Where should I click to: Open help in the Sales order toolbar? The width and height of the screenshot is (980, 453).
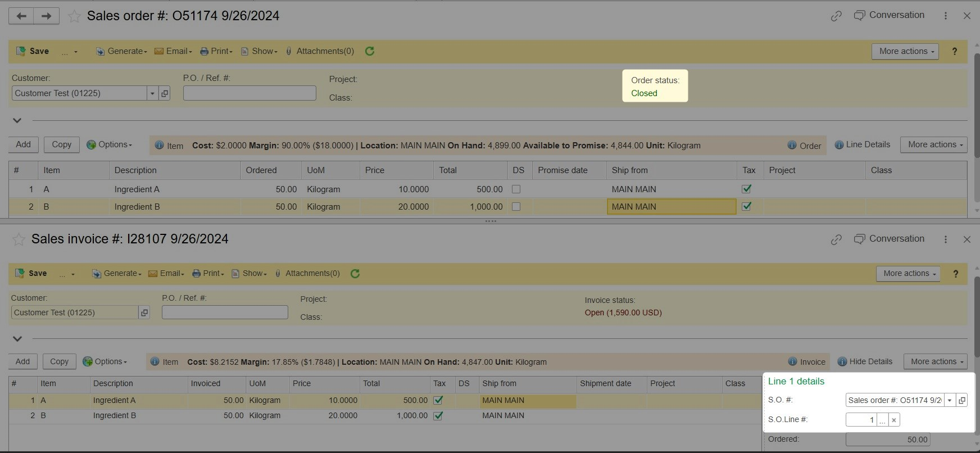coord(955,51)
